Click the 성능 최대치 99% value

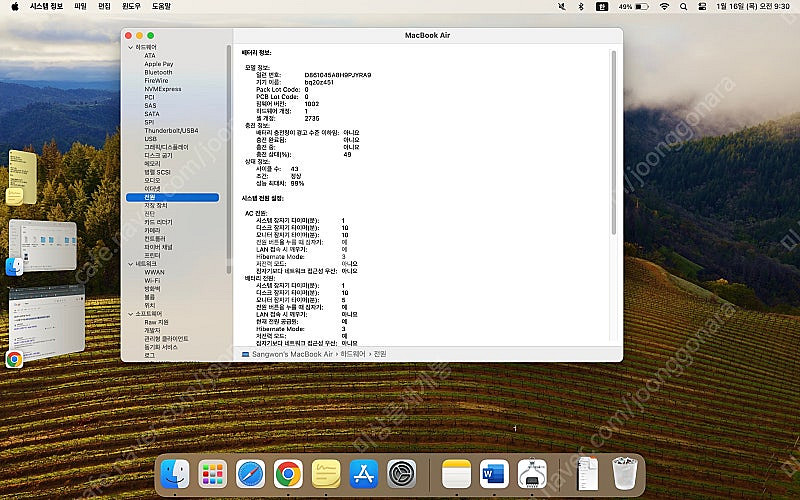[297, 183]
